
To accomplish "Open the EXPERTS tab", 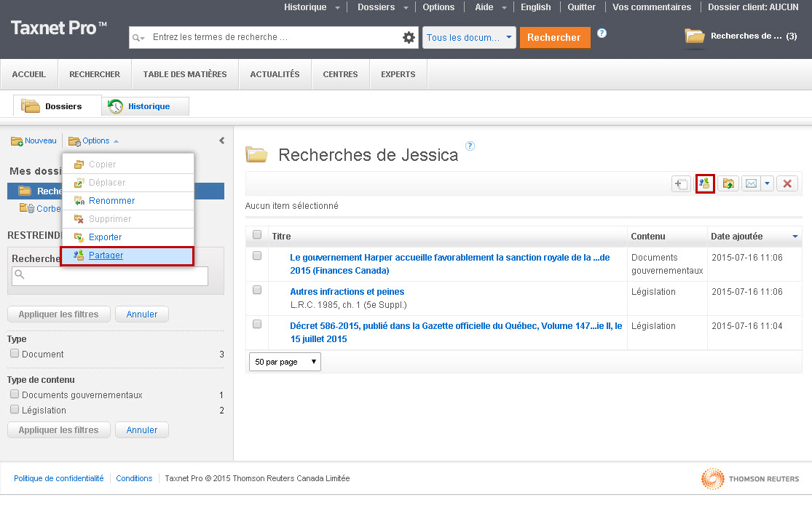I will click(x=398, y=74).
